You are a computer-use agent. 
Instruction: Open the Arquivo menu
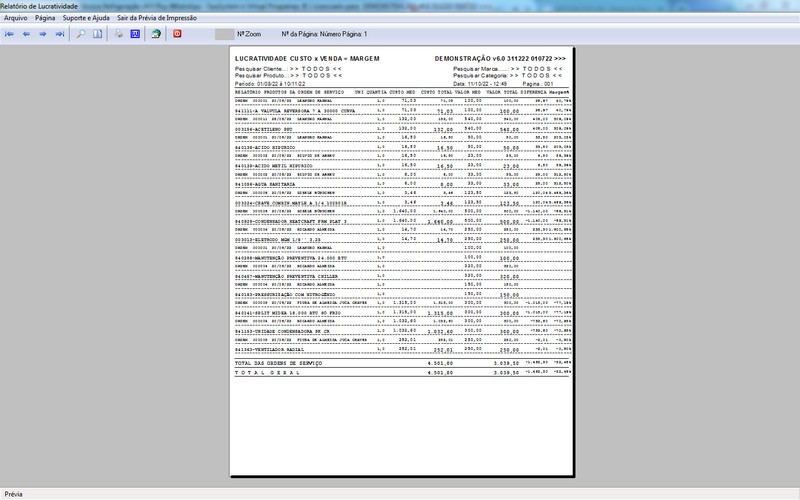[16, 18]
